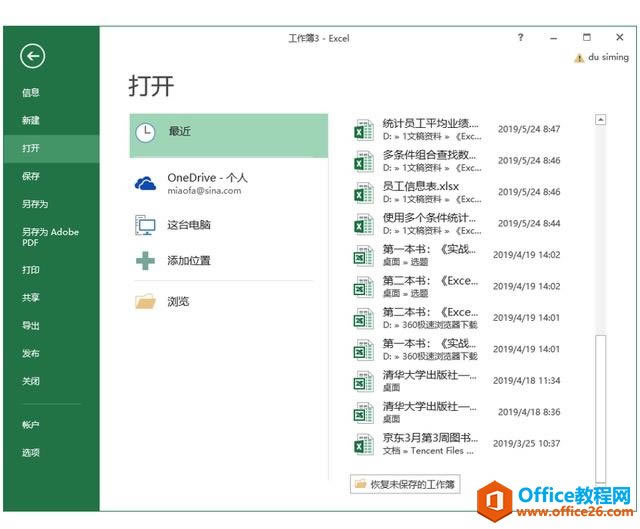Click Excel icon beside 多条件组合查找数 file
The width and height of the screenshot is (640, 529).
pos(363,161)
